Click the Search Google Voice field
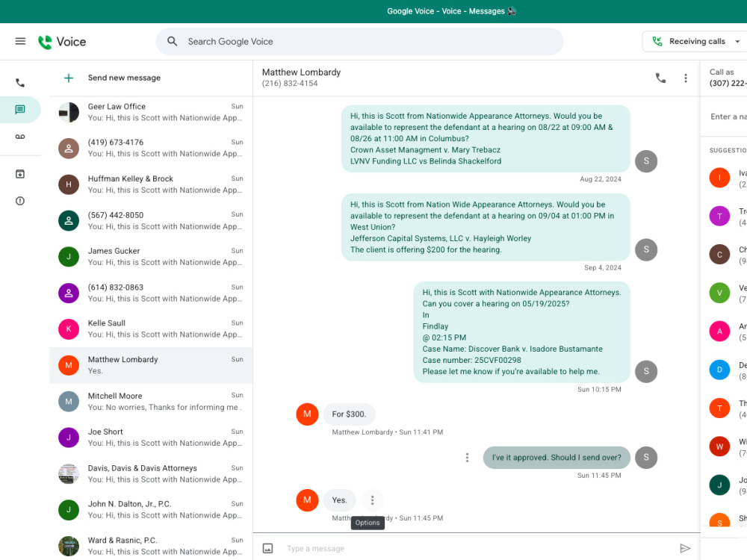The width and height of the screenshot is (747, 560). pyautogui.click(x=360, y=41)
